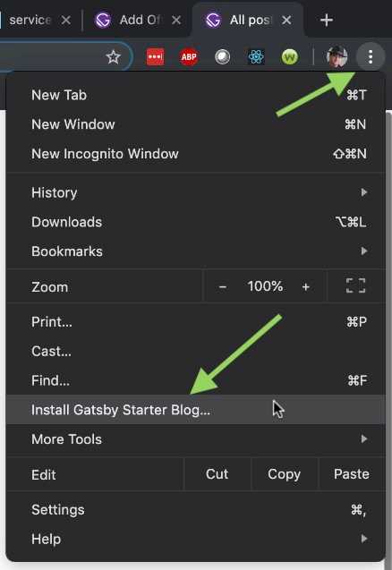Expand the More Tools submenu
392x570 pixels.
196,439
